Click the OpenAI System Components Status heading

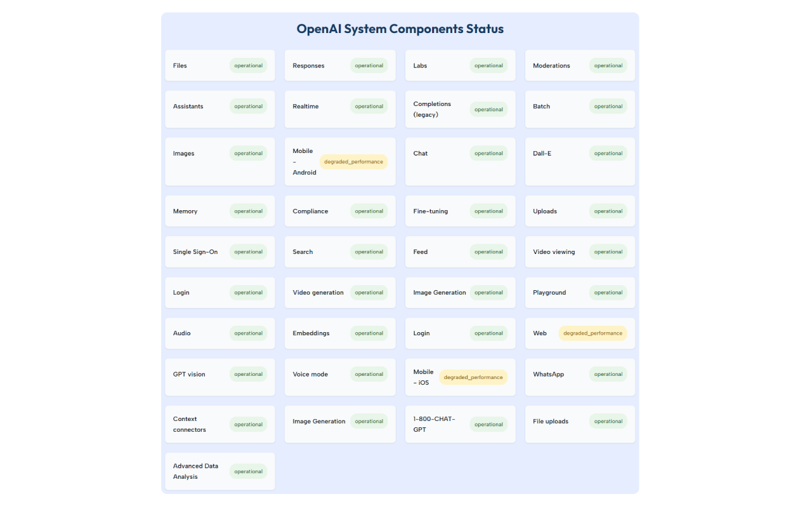pyautogui.click(x=400, y=29)
